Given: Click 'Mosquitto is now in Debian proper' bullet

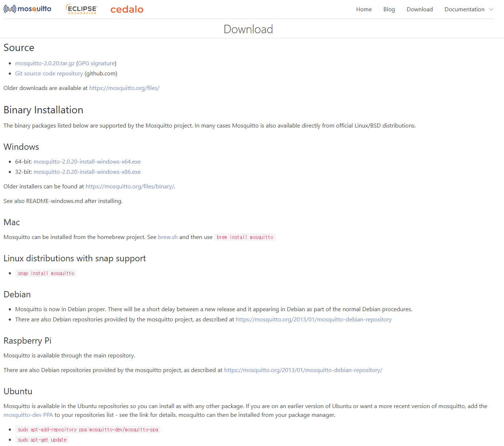Looking at the screenshot, I should click(x=214, y=309).
